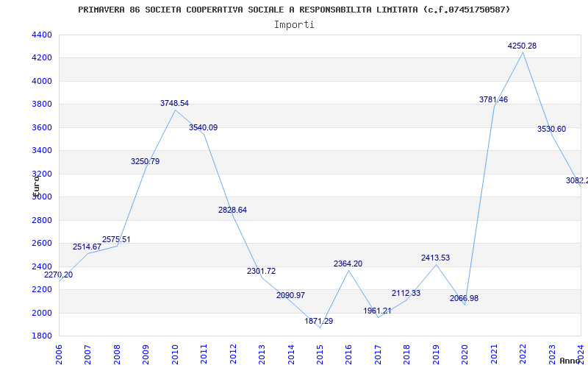The height and width of the screenshot is (368, 588).
Task: Select data label 2301.72
Action: tap(262, 271)
